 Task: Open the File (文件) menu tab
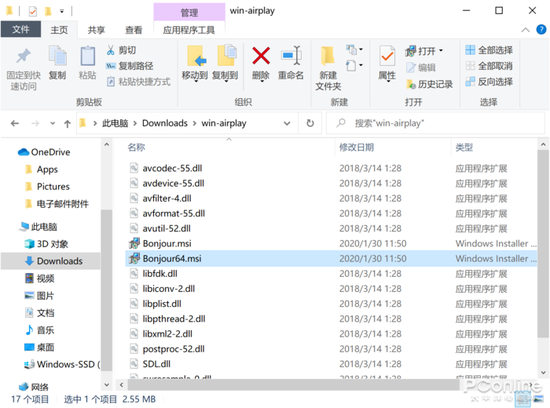click(21, 29)
